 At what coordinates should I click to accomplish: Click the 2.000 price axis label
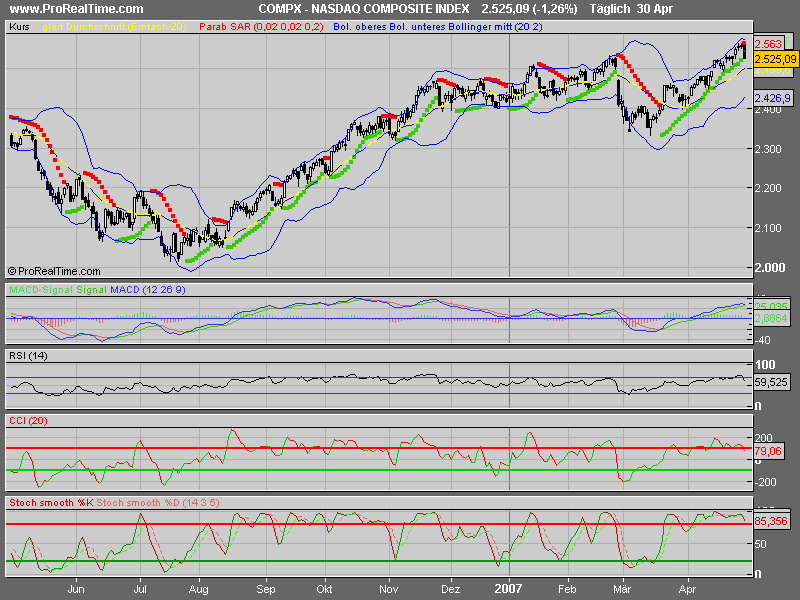[769, 267]
